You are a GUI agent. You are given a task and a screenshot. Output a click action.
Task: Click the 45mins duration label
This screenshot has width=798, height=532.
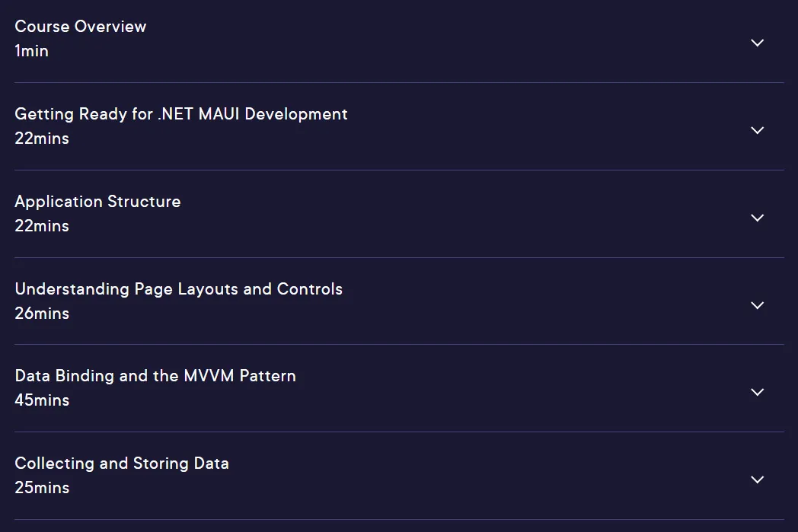point(42,400)
